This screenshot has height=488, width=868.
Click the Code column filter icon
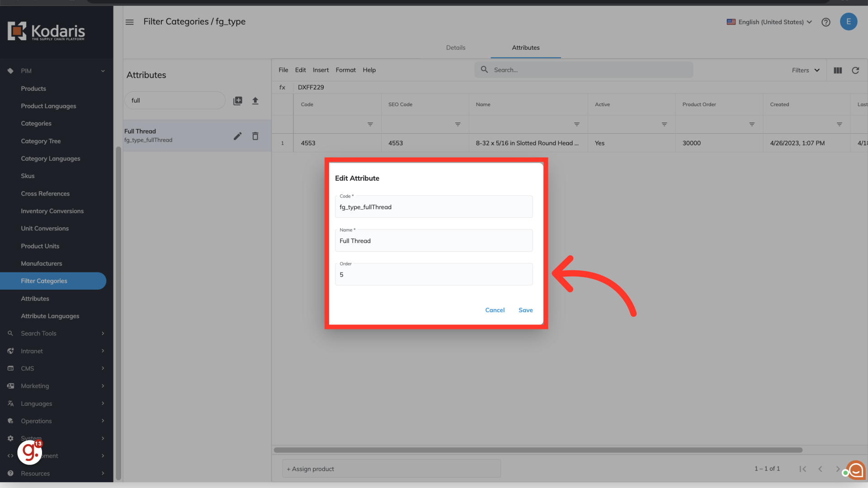point(370,124)
